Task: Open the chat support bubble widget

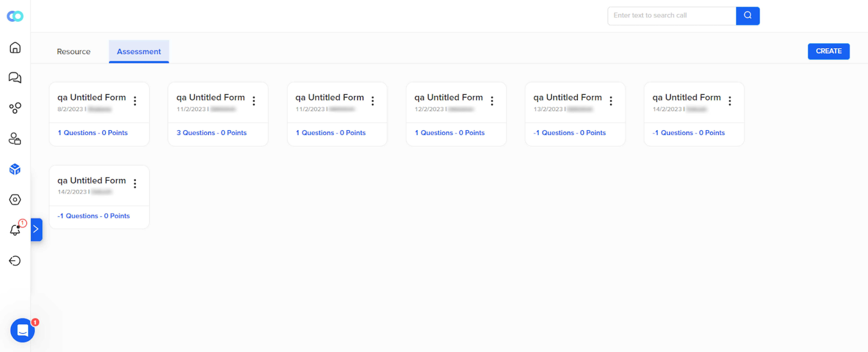Action: 23,330
